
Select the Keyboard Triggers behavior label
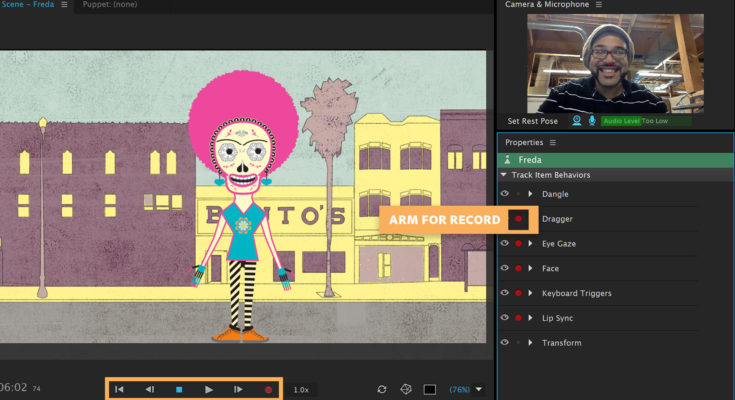pyautogui.click(x=577, y=293)
